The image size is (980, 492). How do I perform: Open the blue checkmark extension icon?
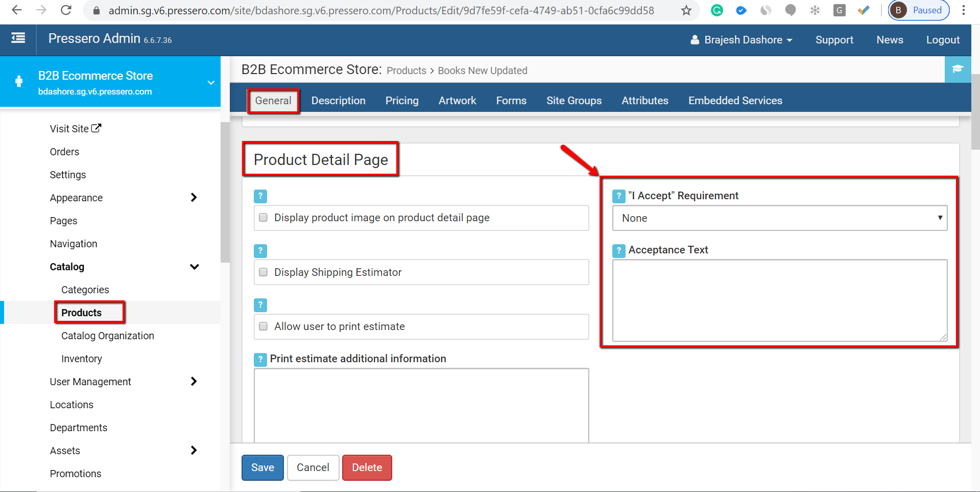[742, 10]
